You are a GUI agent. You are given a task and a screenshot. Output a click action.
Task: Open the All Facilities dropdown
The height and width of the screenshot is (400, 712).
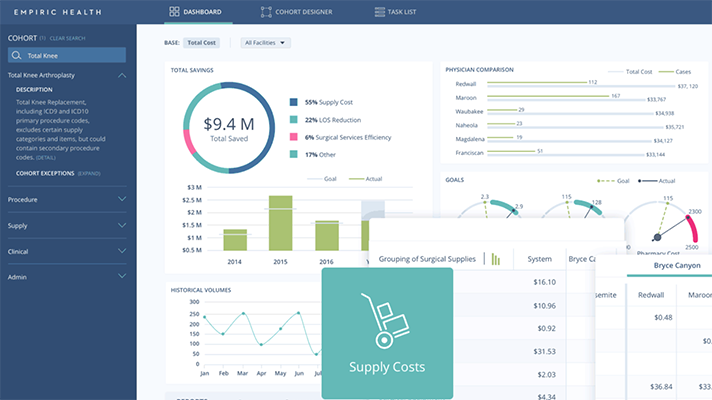(x=266, y=43)
